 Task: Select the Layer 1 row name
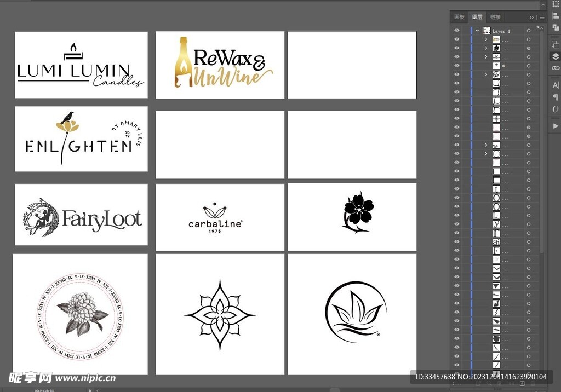(x=501, y=31)
